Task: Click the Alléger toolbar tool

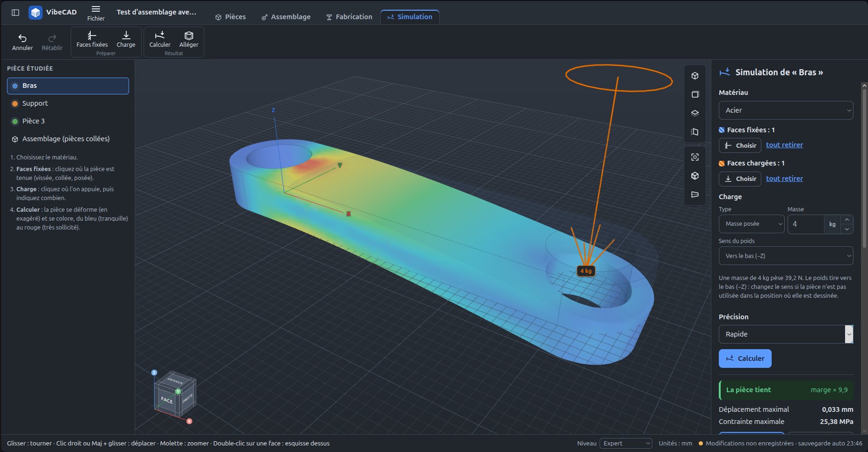Action: (189, 39)
